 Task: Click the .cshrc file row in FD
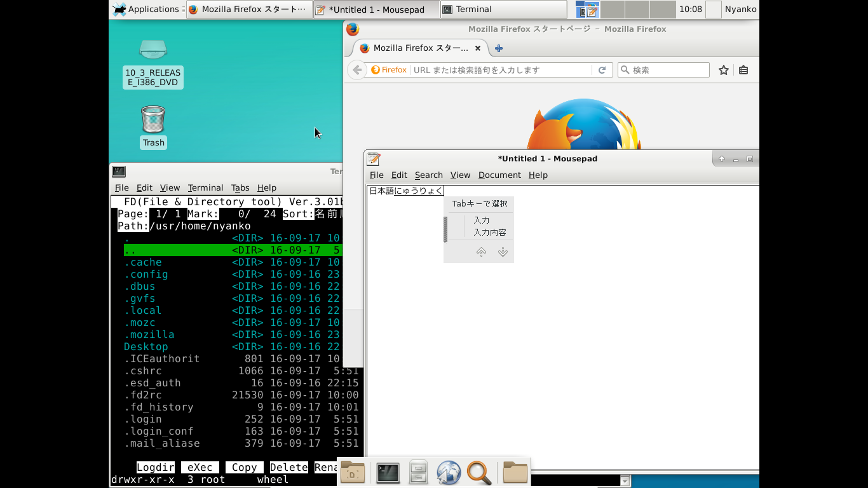[x=241, y=371]
